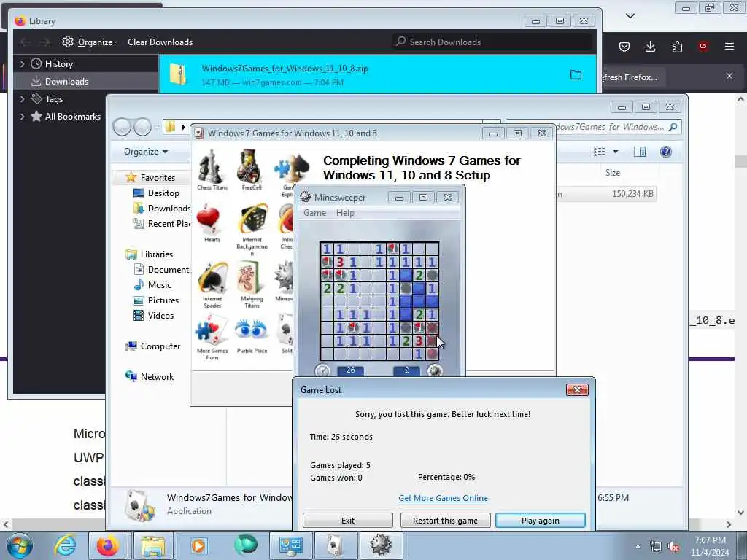747x560 pixels.
Task: Open Minesweeper Game menu
Action: (x=315, y=213)
